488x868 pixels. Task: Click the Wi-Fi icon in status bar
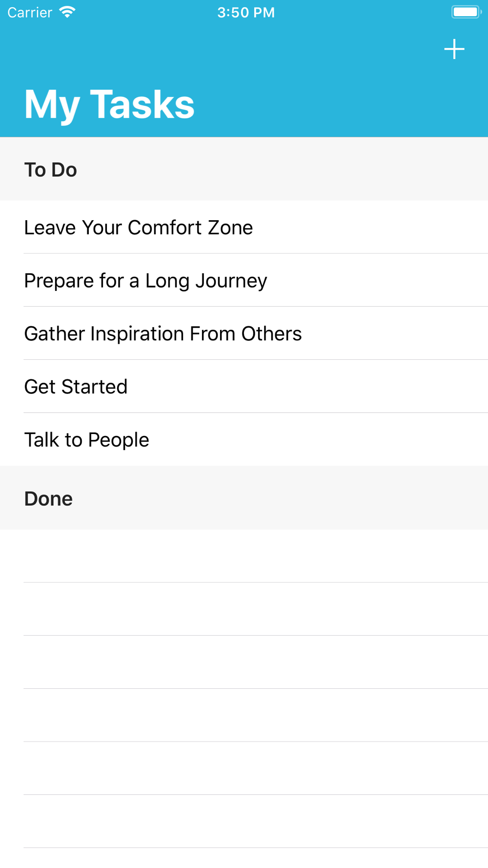point(67,12)
